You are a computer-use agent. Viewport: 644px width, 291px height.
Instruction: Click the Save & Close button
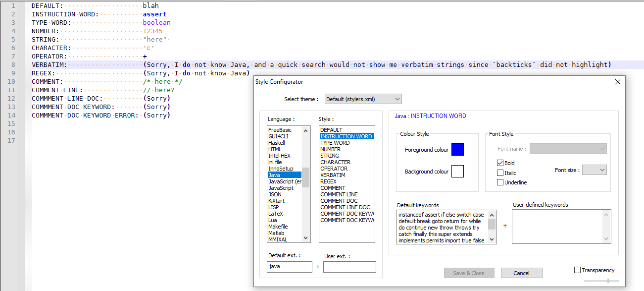pyautogui.click(x=468, y=273)
